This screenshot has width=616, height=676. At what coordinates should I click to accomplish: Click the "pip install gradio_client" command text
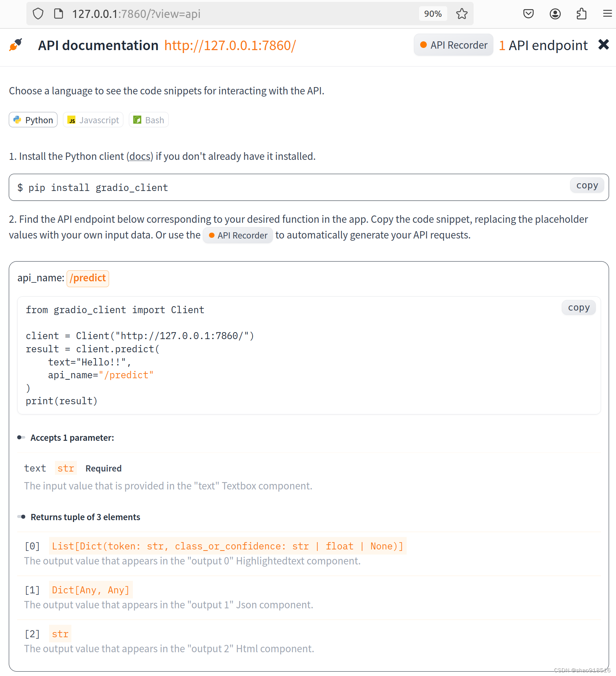98,188
